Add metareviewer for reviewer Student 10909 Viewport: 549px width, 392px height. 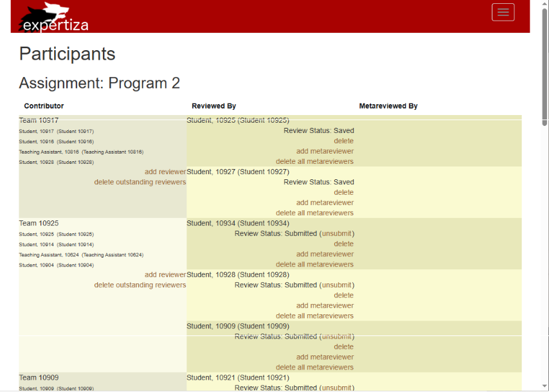click(x=325, y=357)
